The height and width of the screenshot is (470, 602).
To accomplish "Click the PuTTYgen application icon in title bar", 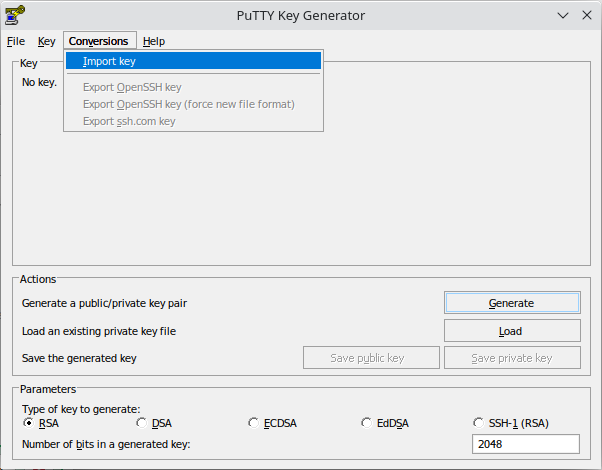I will 15,15.
